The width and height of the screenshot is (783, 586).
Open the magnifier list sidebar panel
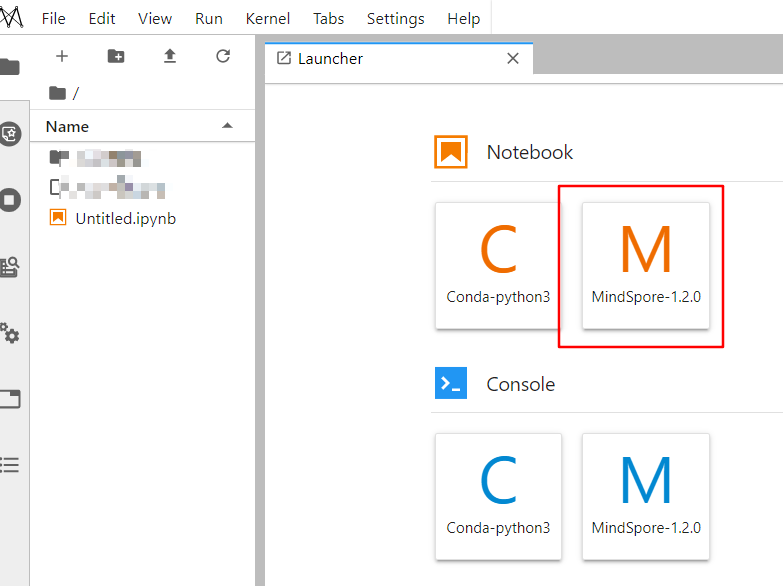coord(10,267)
